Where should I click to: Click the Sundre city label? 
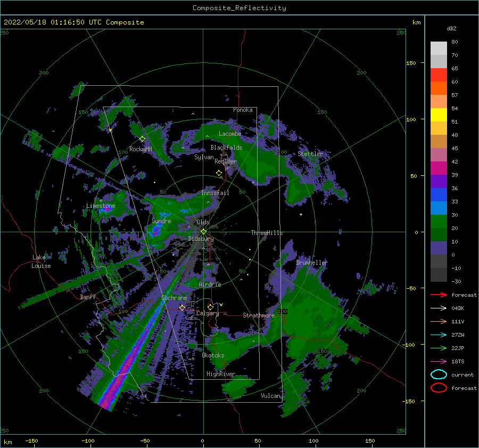[162, 221]
